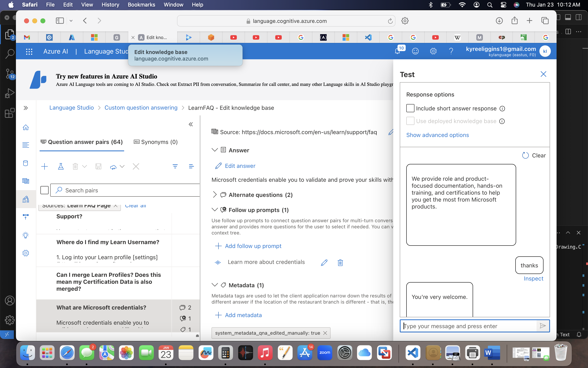Viewport: 588px width, 368px height.
Task: Open the suggestions lightbulb sidebar icon
Action: click(x=26, y=235)
